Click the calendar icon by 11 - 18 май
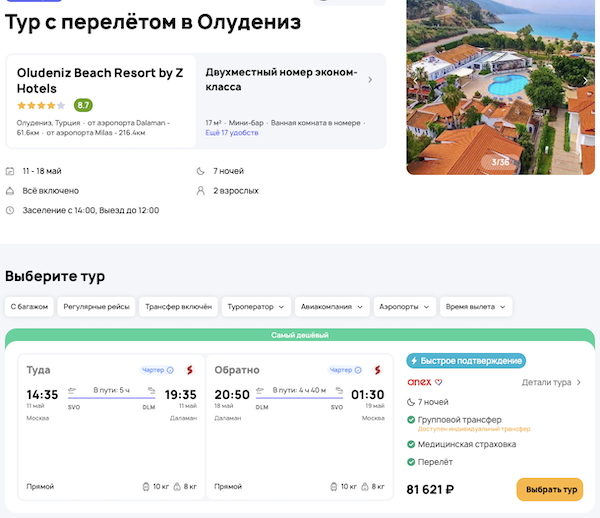600x518 pixels. click(10, 171)
